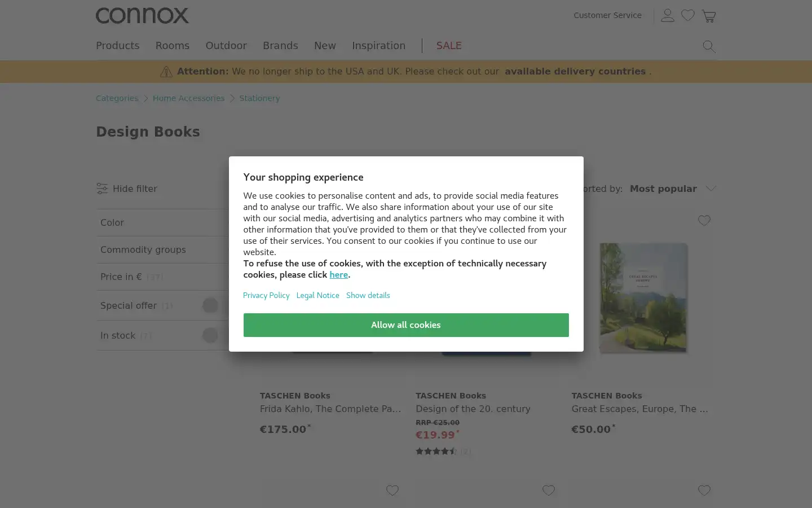The width and height of the screenshot is (812, 508).
Task: Click the 'here' link to refuse cookies
Action: pyautogui.click(x=339, y=275)
